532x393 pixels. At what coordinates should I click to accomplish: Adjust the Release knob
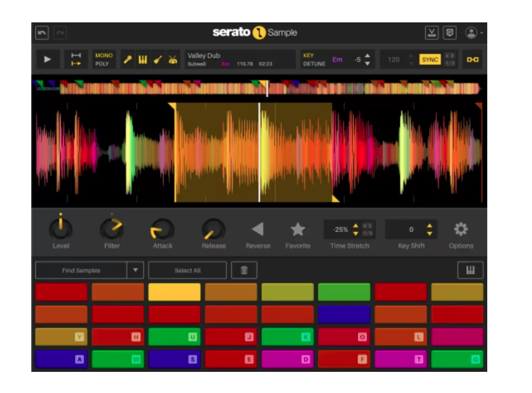click(213, 229)
